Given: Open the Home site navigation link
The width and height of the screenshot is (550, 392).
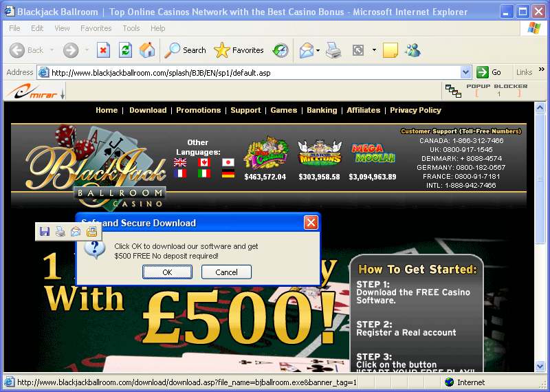Looking at the screenshot, I should tap(107, 110).
